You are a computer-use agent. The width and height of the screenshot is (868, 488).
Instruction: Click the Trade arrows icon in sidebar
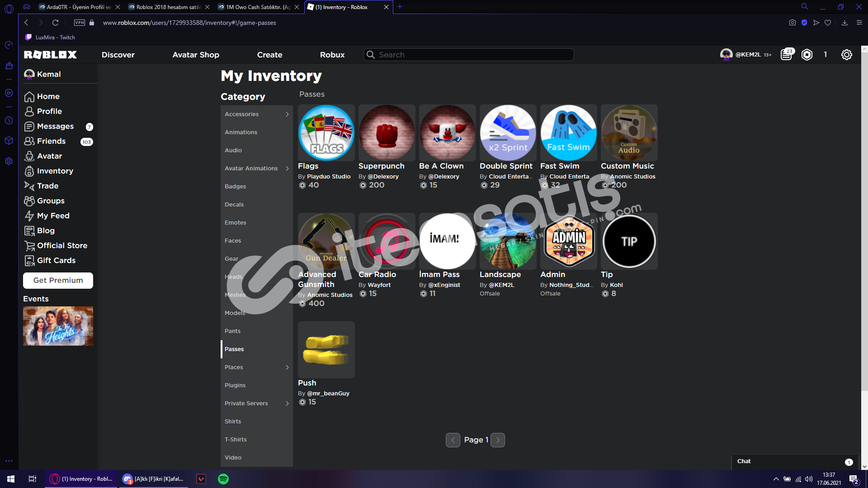pos(29,186)
